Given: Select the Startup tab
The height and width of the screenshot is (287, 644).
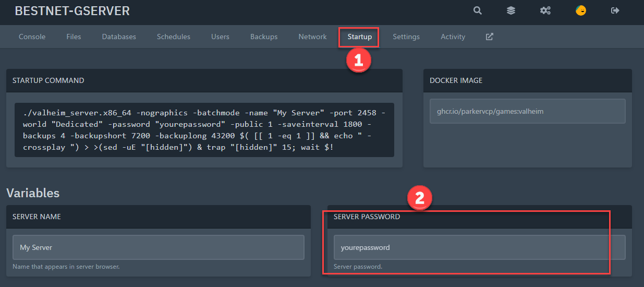Looking at the screenshot, I should point(359,37).
